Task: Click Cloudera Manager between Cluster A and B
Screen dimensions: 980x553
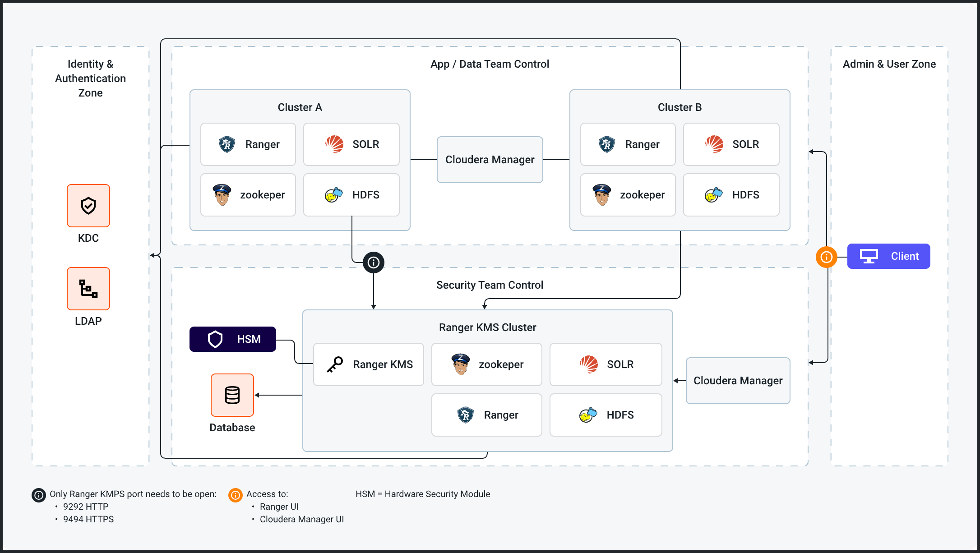Action: pos(490,160)
